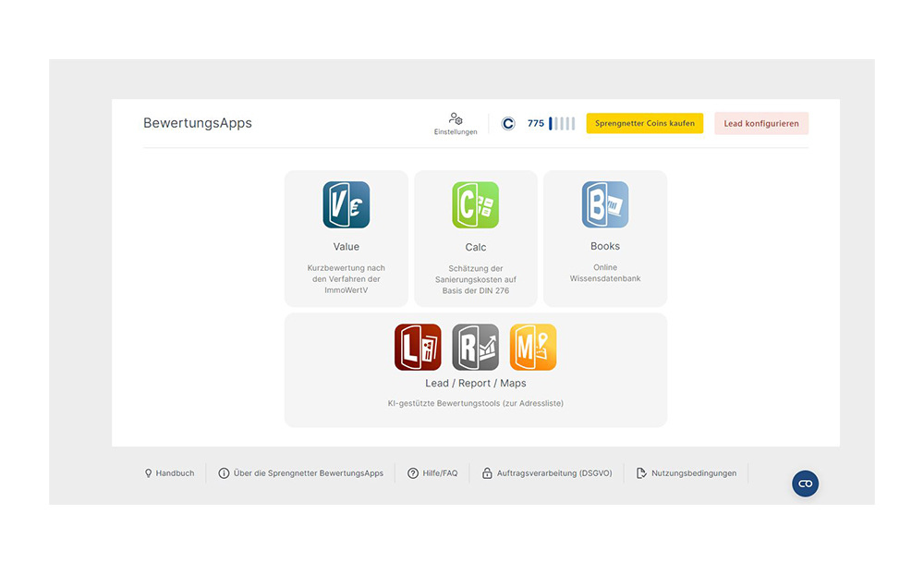Open the Hilfe/FAQ link
Screen dimensions: 924x564
[x=440, y=473]
